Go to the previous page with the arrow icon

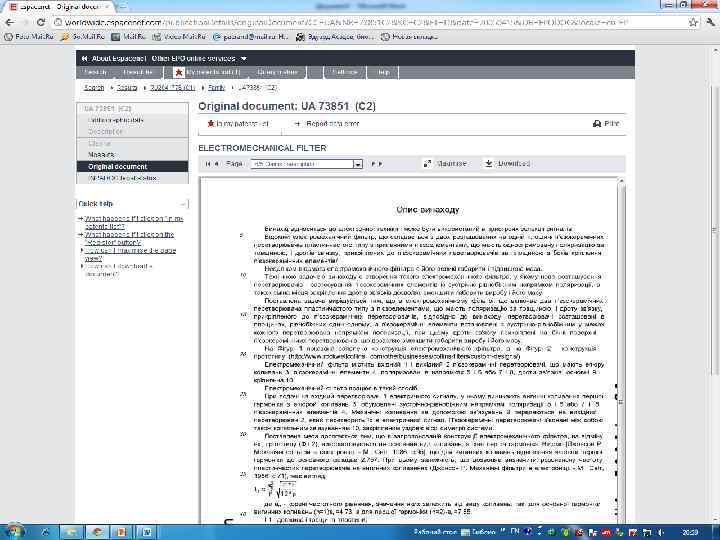point(217,164)
